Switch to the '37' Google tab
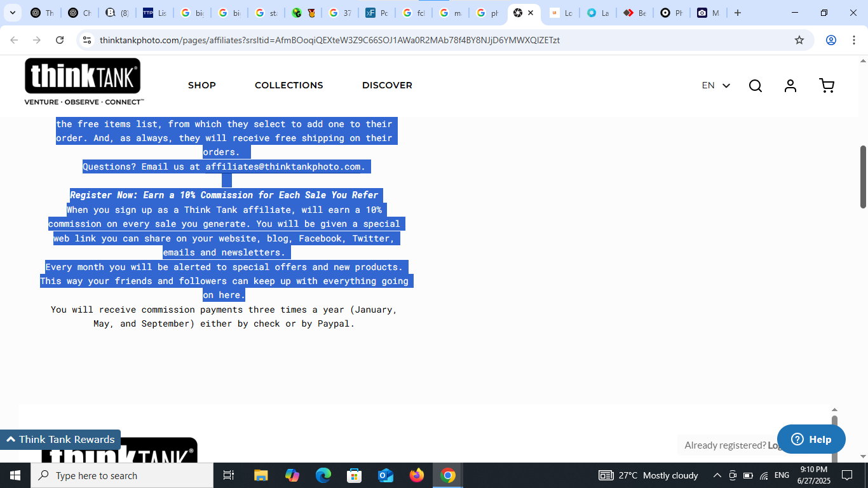The image size is (868, 488). pos(340,13)
